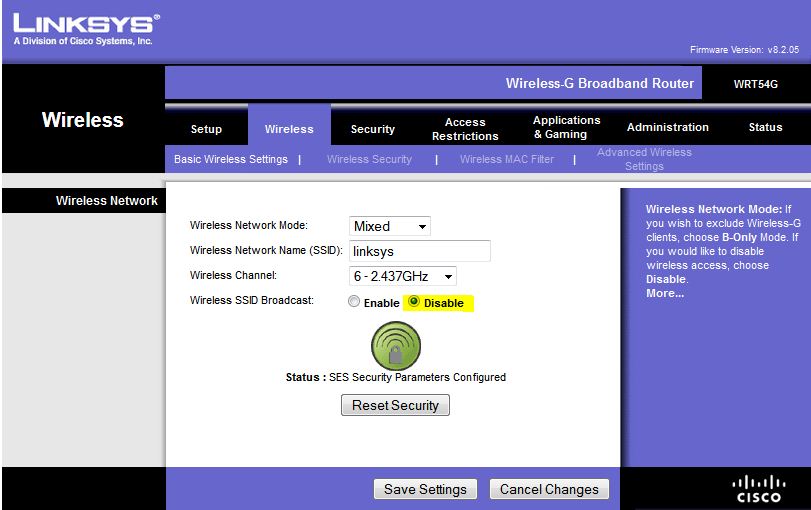Click Save Settings

[x=425, y=489]
